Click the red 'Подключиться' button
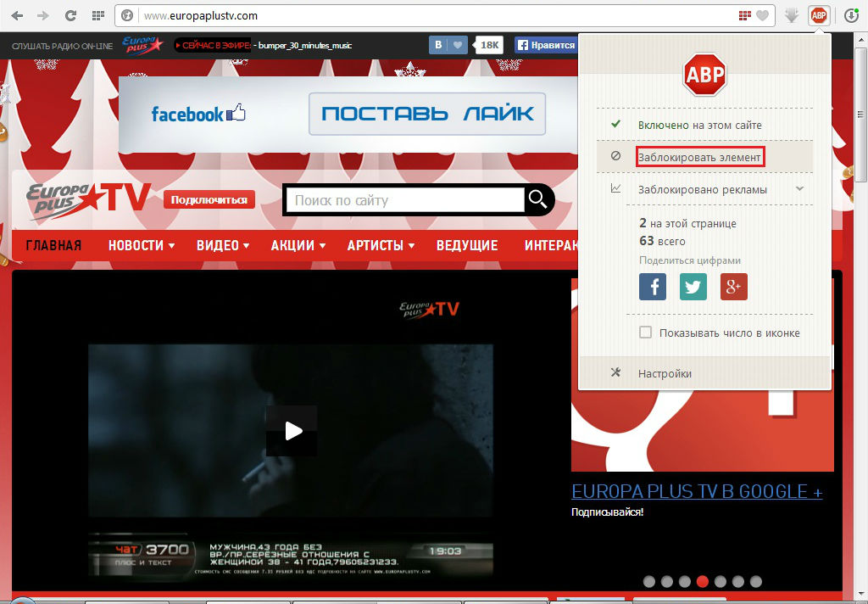 coord(209,199)
